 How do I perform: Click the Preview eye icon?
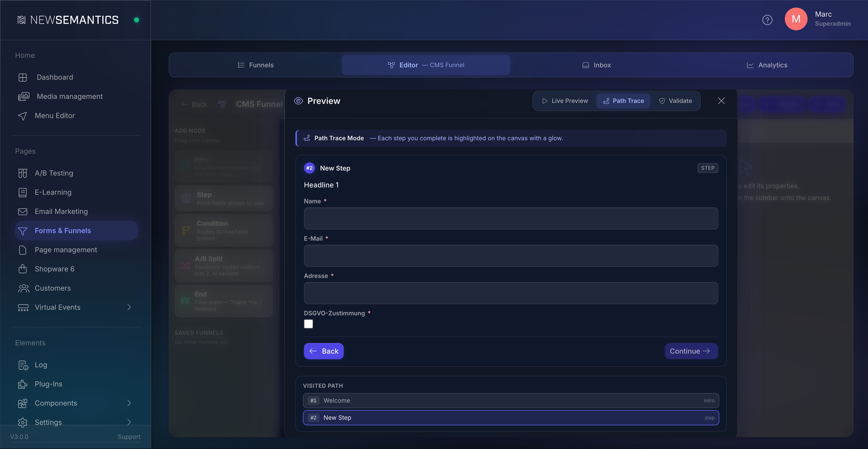pos(298,101)
